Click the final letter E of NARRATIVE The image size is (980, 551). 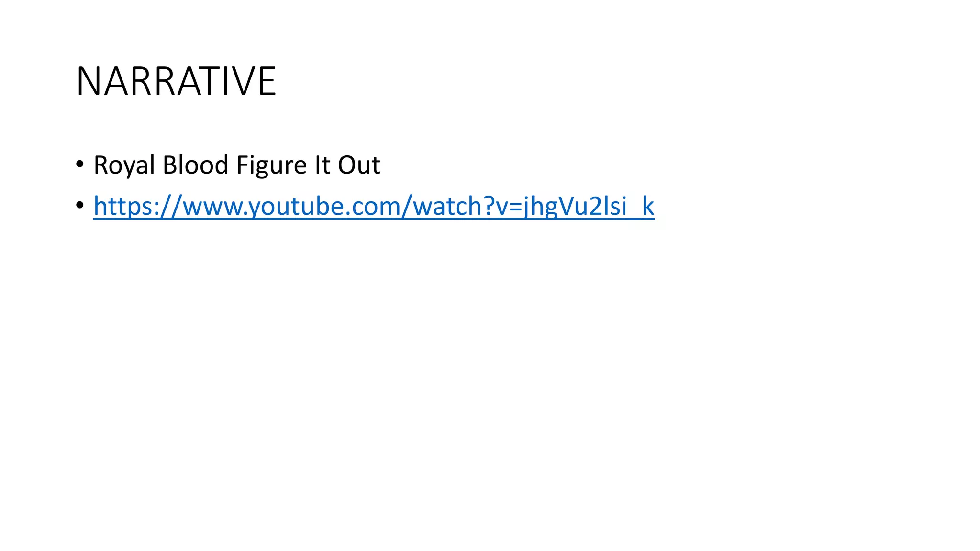267,81
